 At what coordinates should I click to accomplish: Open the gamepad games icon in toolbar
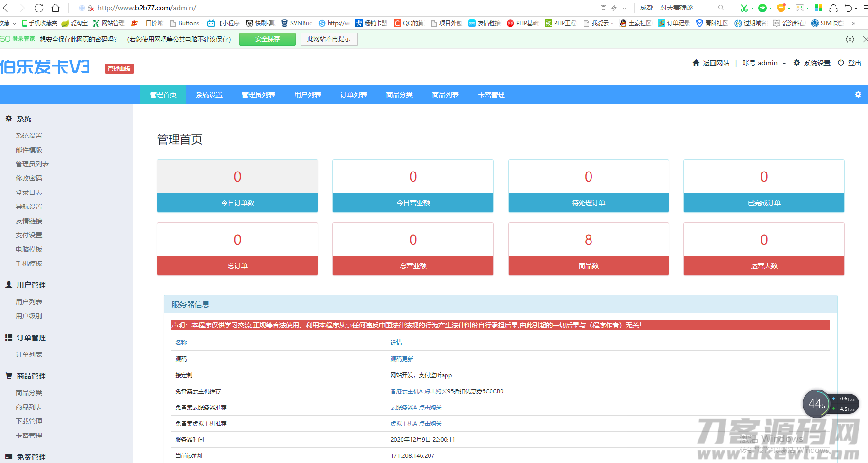tap(800, 8)
